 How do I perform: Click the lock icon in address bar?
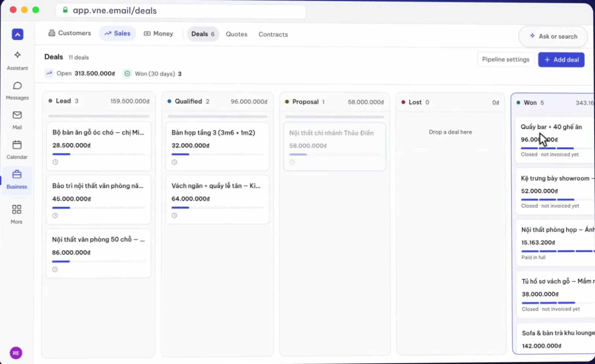click(65, 10)
